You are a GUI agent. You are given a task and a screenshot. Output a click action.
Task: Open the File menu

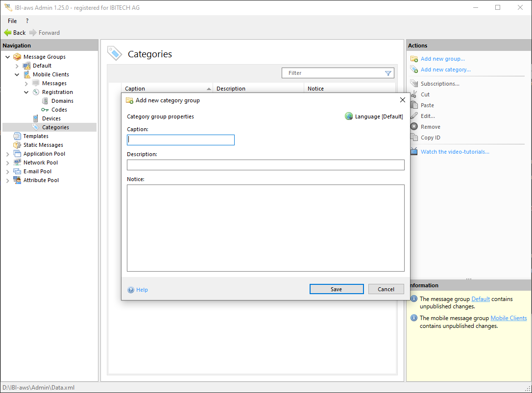[x=12, y=21]
